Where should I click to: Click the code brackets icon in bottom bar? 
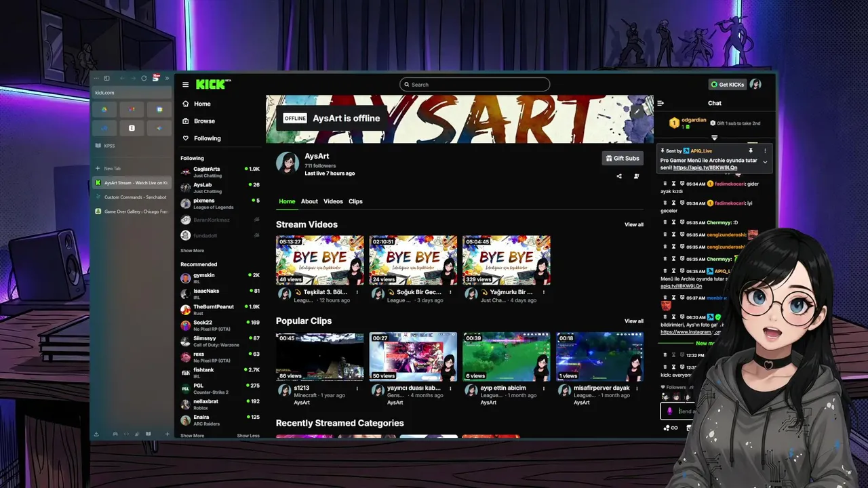(126, 434)
